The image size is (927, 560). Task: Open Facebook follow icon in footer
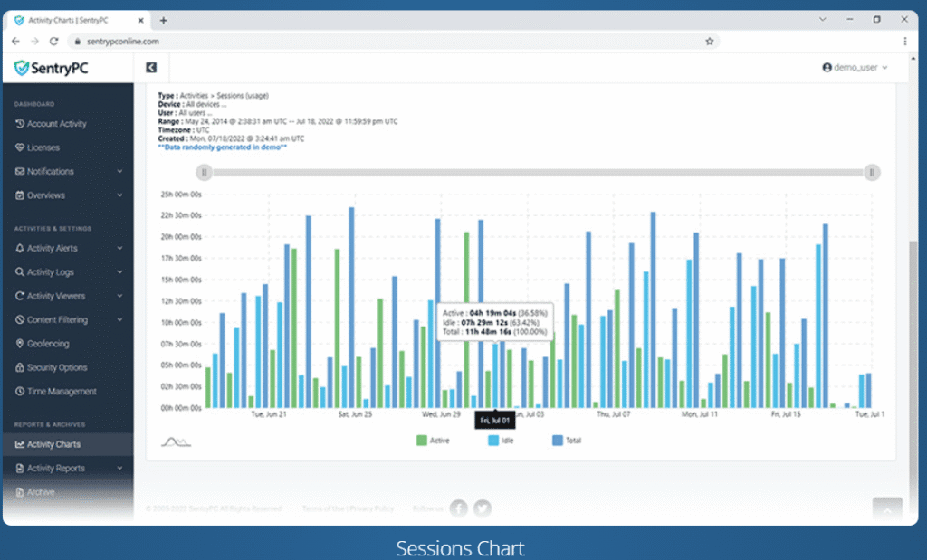459,508
